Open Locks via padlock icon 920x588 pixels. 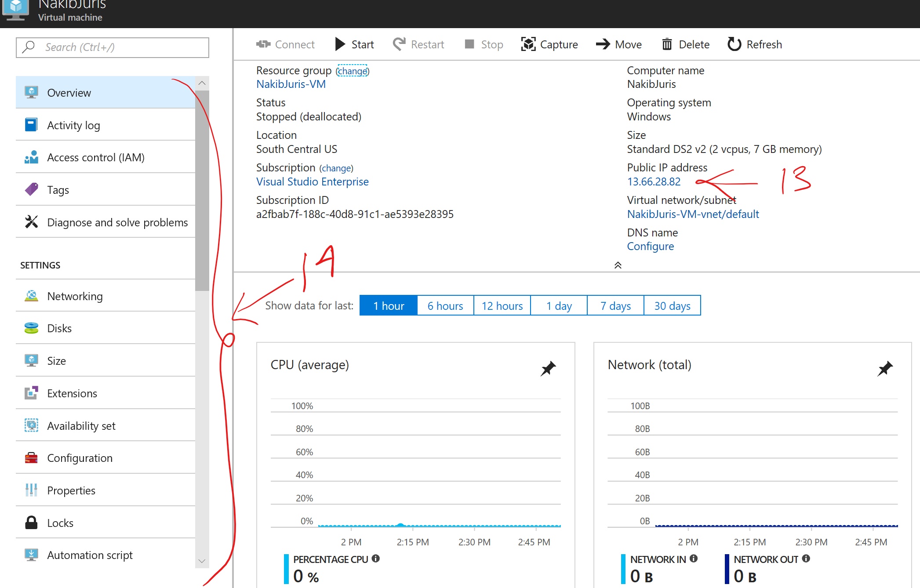[31, 523]
